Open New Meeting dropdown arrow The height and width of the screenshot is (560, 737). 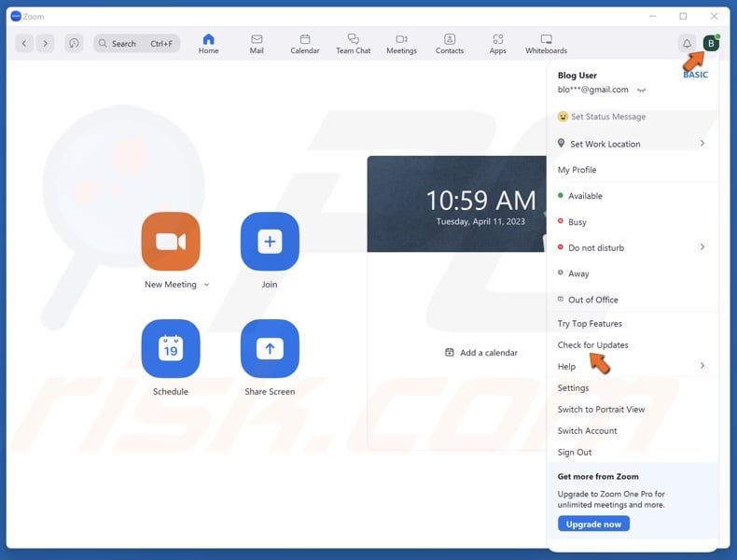click(207, 285)
